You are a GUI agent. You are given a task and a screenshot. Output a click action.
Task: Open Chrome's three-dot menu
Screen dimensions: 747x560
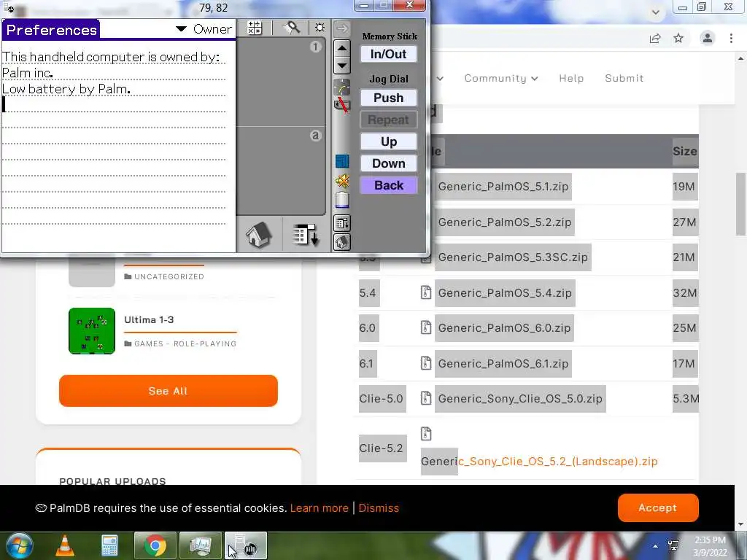(731, 38)
